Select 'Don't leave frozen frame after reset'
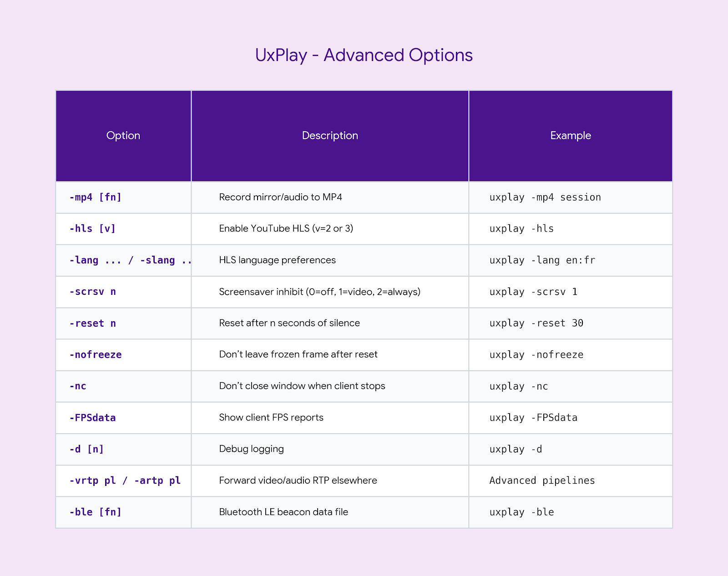Image resolution: width=728 pixels, height=576 pixels. coord(298,354)
